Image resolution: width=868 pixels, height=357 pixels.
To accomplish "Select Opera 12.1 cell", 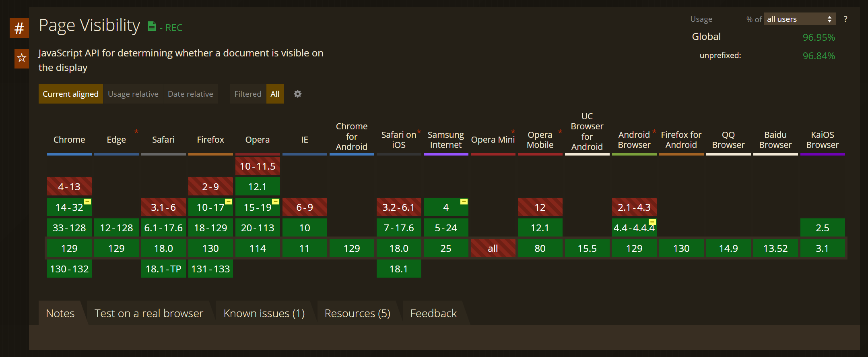I will click(258, 187).
